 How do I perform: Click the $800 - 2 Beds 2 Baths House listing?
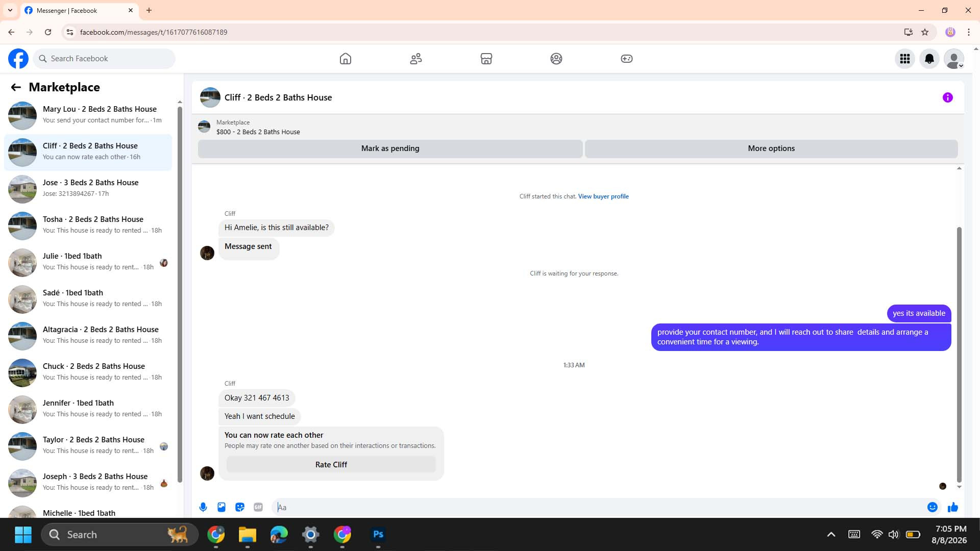click(x=258, y=132)
